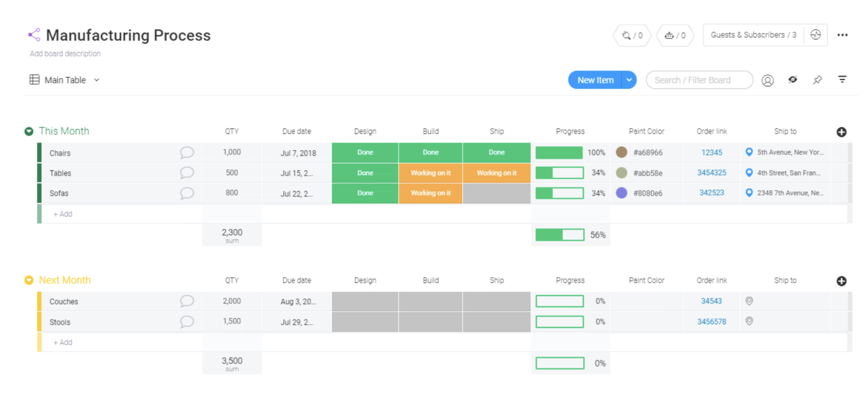Share the board via share icon
This screenshot has height=406, width=868.
click(34, 35)
